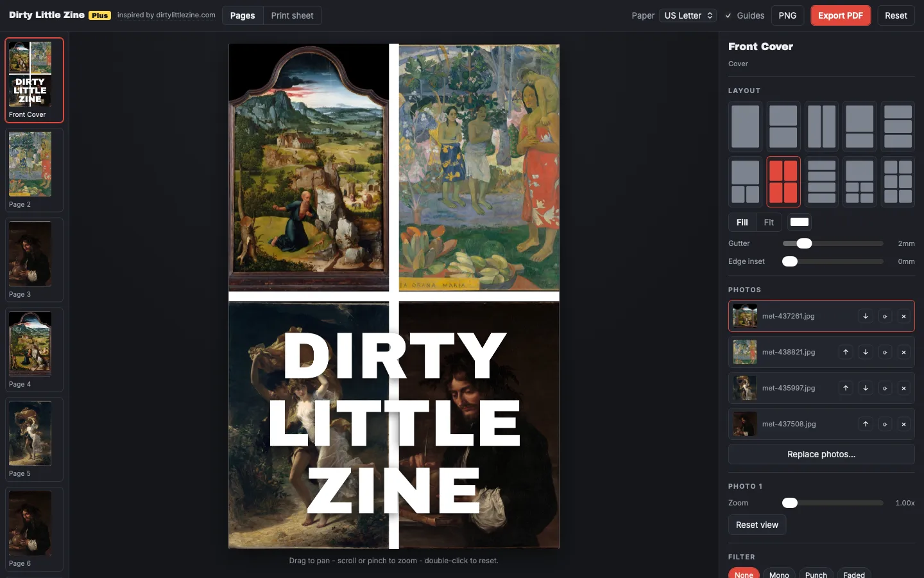Select the Page 6 thumbnail
This screenshot has width=924, height=578.
pyautogui.click(x=34, y=529)
